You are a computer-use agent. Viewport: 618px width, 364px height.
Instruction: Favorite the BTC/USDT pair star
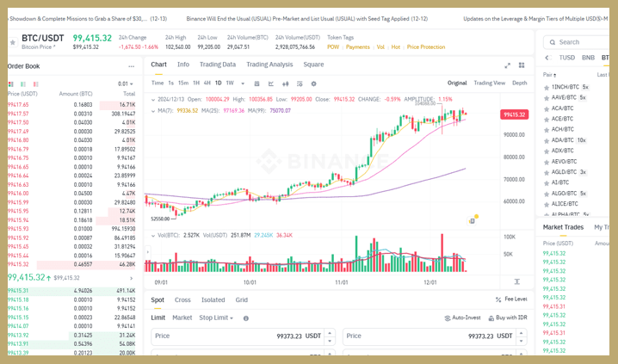[13, 42]
